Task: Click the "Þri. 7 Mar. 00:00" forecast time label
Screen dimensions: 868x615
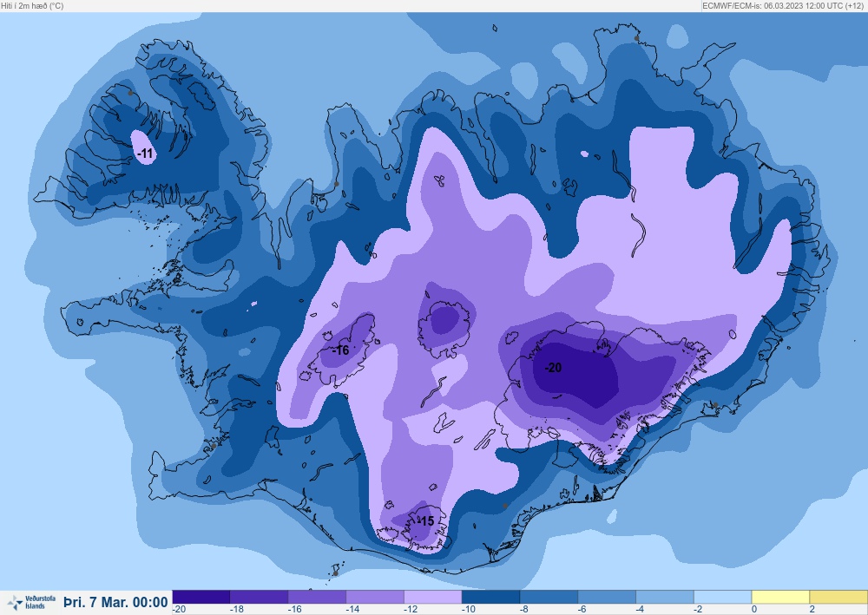Action: (115, 602)
